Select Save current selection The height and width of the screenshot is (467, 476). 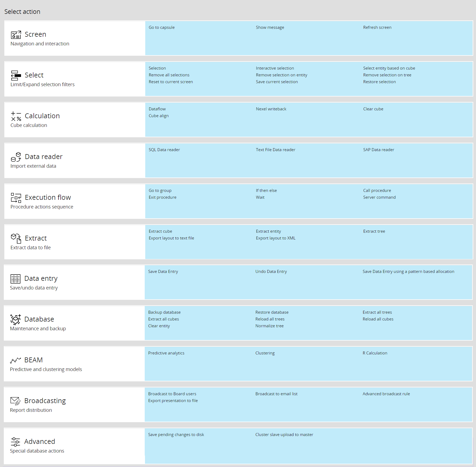point(277,82)
